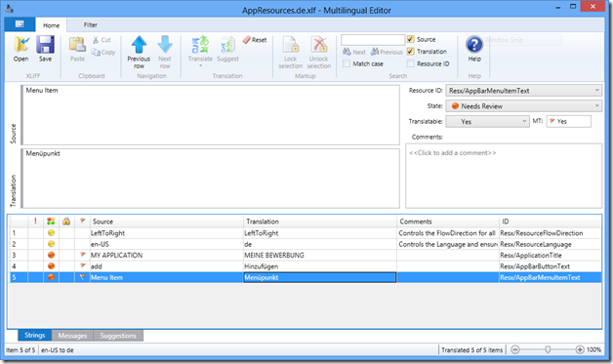Click the search text input field
The image size is (613, 364).
click(373, 39)
